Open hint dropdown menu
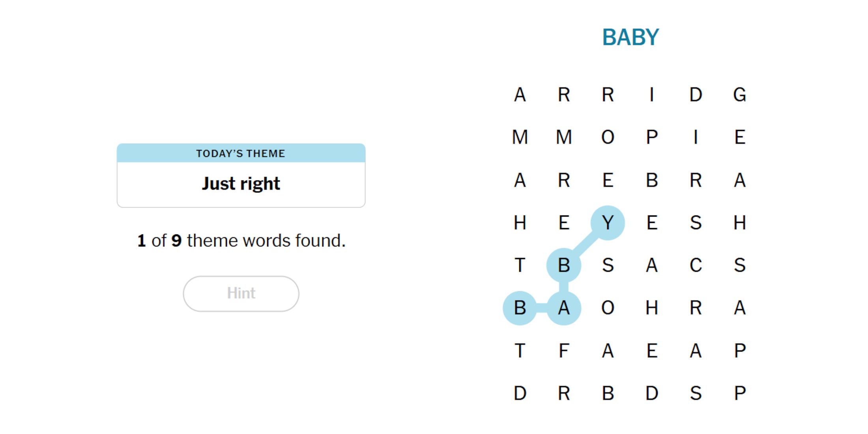This screenshot has height=434, width=868. point(241,292)
